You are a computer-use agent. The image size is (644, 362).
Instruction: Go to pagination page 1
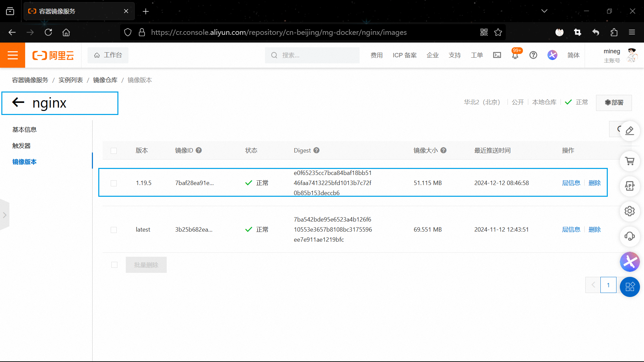click(608, 285)
